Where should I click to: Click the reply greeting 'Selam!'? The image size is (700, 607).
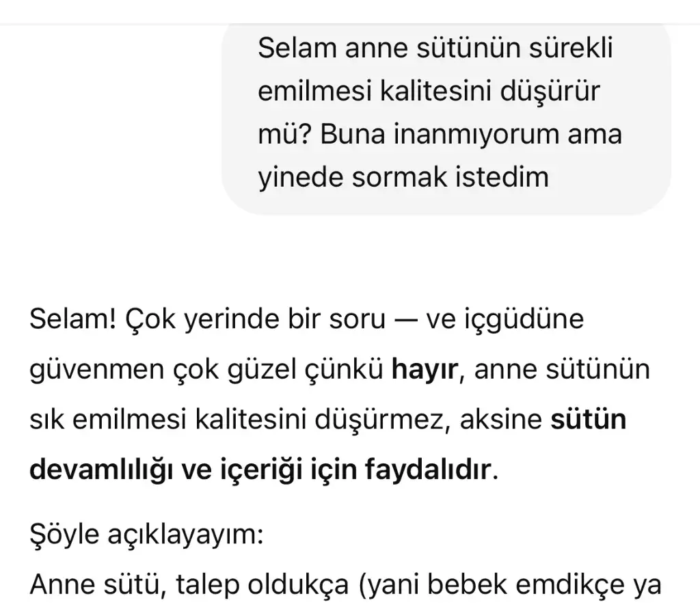click(72, 319)
